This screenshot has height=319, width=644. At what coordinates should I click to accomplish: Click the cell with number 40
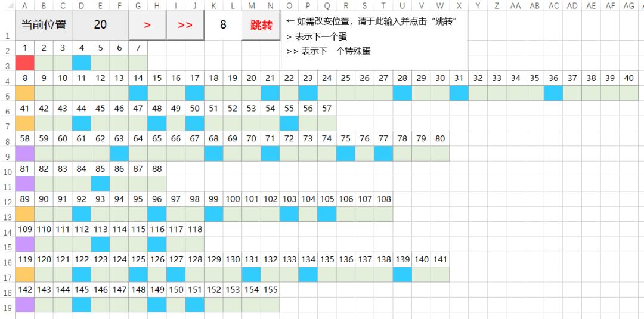[x=629, y=78]
